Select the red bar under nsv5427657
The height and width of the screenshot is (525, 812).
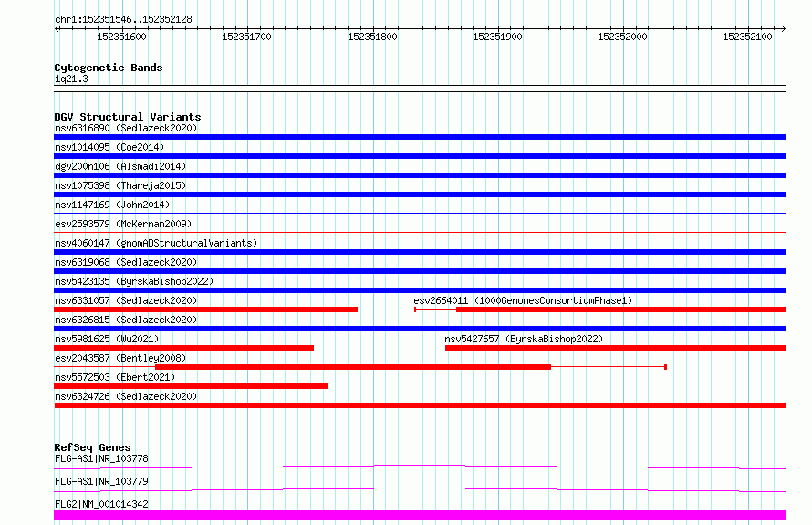click(616, 348)
